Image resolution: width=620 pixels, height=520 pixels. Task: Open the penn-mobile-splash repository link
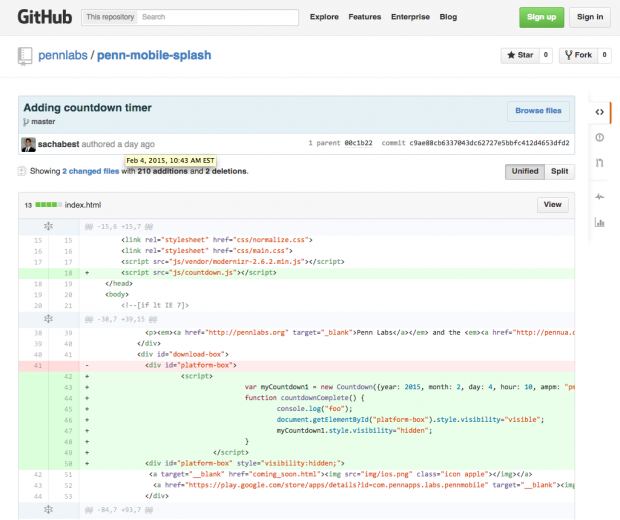click(154, 55)
